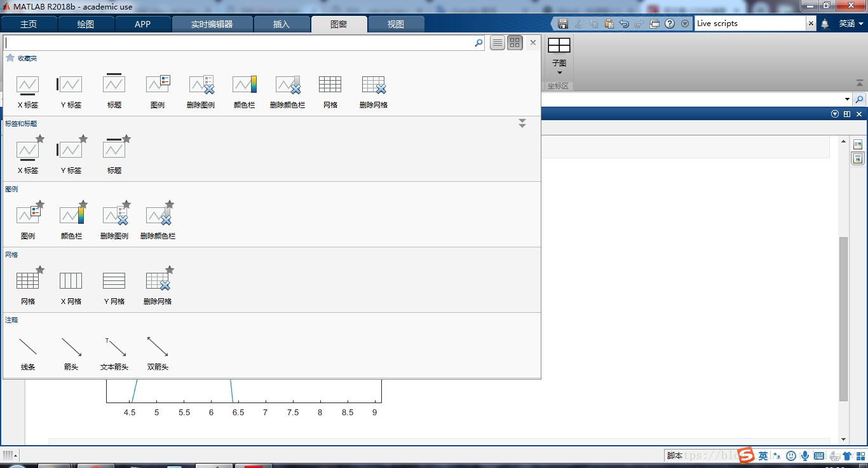Switch gallery to icon grid view
The width and height of the screenshot is (868, 468).
point(515,43)
